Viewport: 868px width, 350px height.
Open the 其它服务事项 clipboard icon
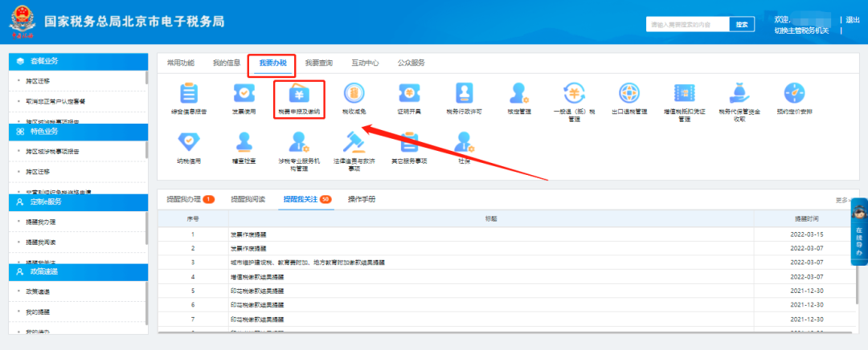[x=409, y=142]
